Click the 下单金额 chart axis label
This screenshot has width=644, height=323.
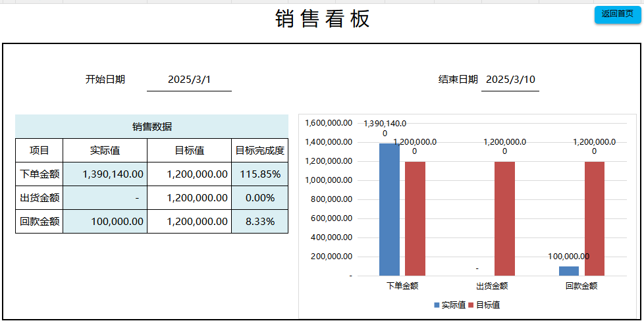click(402, 286)
